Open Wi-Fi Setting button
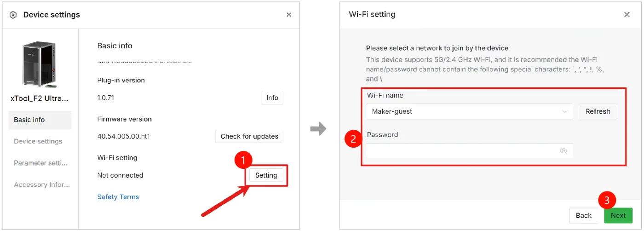 pyautogui.click(x=266, y=175)
